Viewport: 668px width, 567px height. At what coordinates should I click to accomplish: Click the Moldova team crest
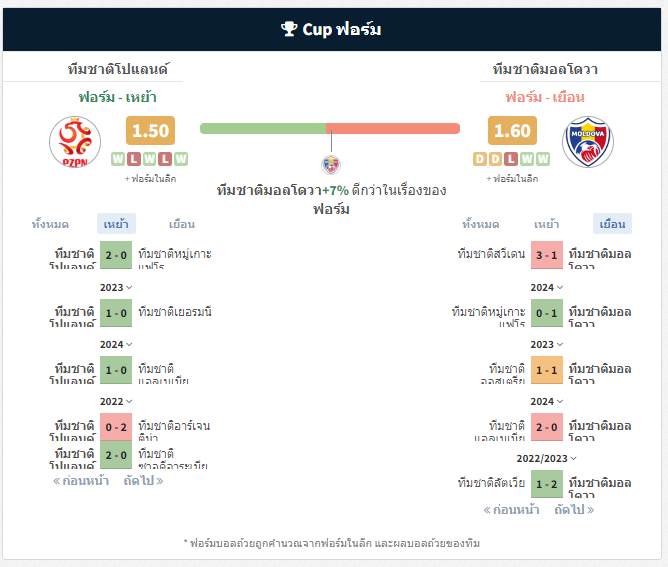(x=587, y=142)
